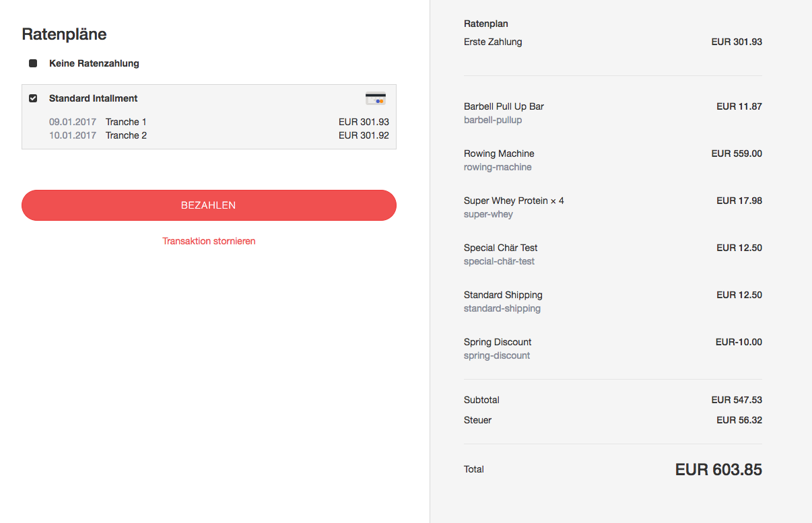Click the Standard Shipping line item
The image size is (812, 523).
(503, 295)
